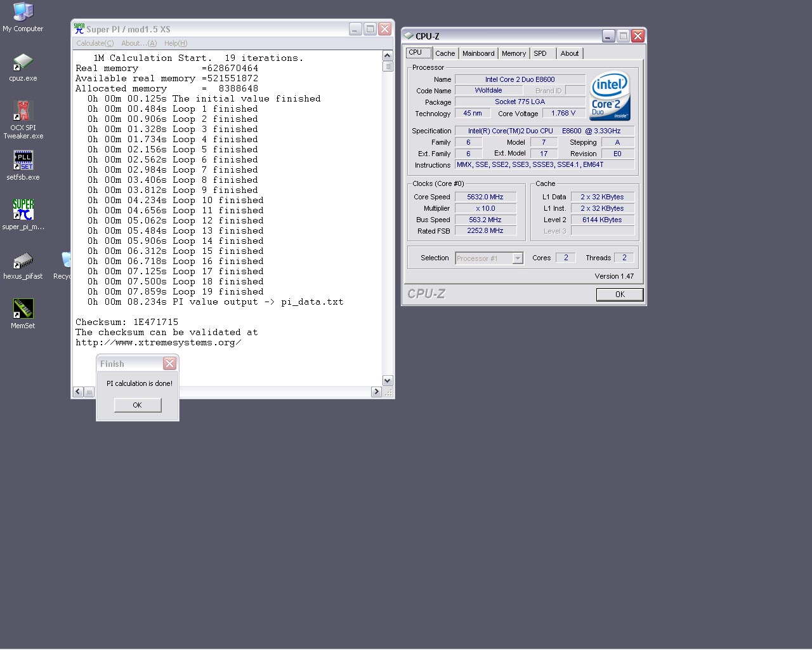This screenshot has height=650, width=812.
Task: Click the Rated FSB value 2252.8 MHz
Action: (485, 231)
